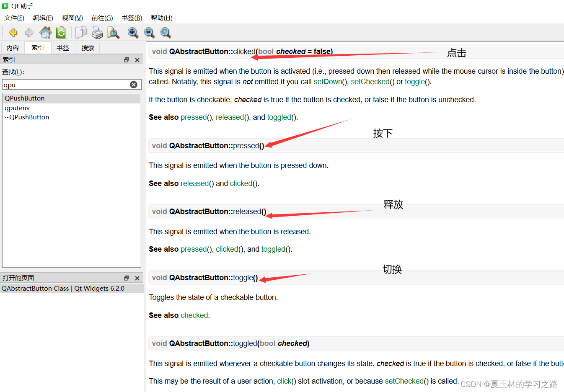The image size is (564, 392).
Task: Switch to the 搜索 tab
Action: pos(88,48)
